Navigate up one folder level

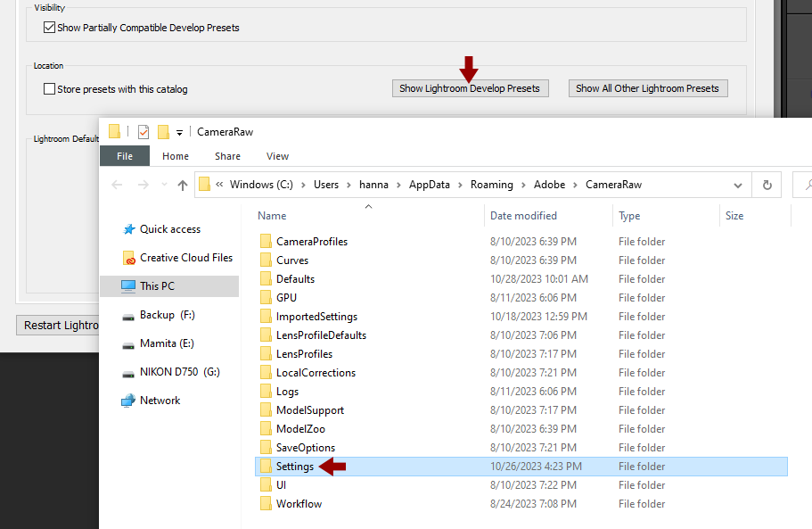182,185
